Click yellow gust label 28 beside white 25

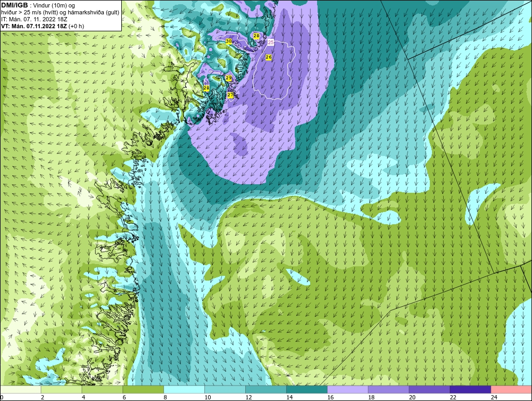(x=256, y=36)
